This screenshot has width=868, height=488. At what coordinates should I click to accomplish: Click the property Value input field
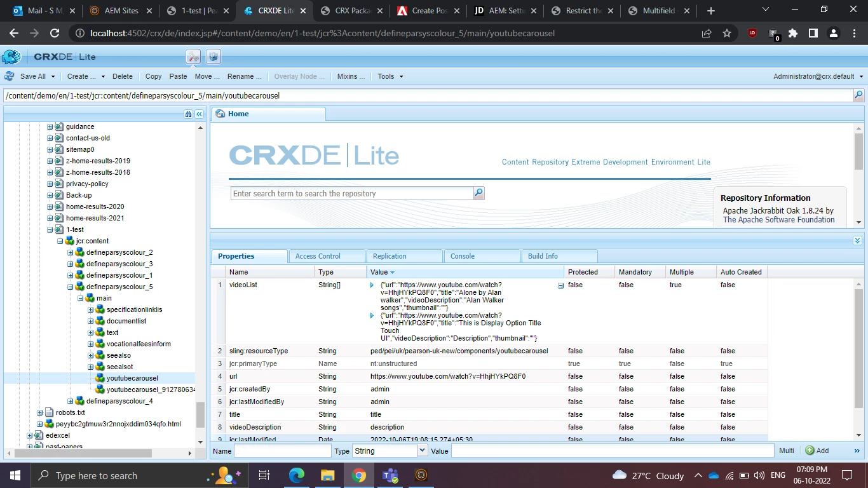pos(613,451)
